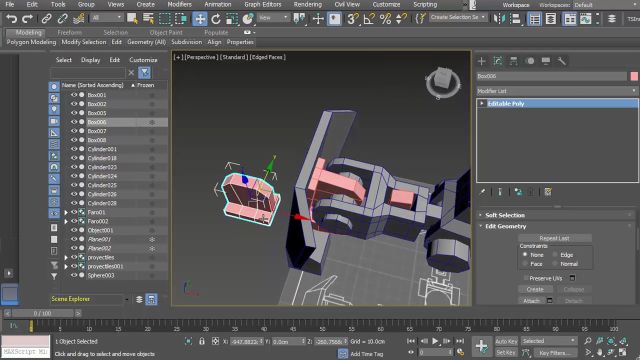Click the Create button in Edit Geometry
The height and width of the screenshot is (360, 640).
[x=535, y=289]
